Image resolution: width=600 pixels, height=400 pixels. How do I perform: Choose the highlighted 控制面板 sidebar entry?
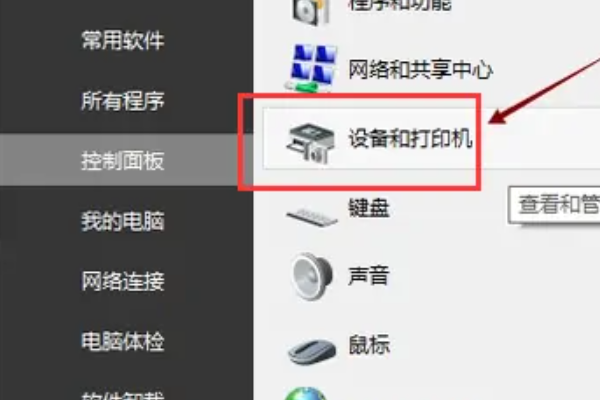pyautogui.click(x=123, y=160)
